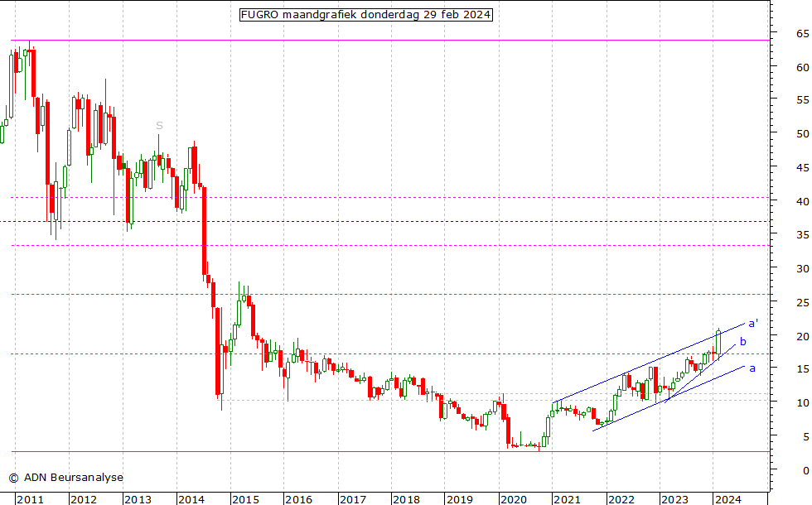Click the price label 50 on the right axis

pyautogui.click(x=803, y=133)
